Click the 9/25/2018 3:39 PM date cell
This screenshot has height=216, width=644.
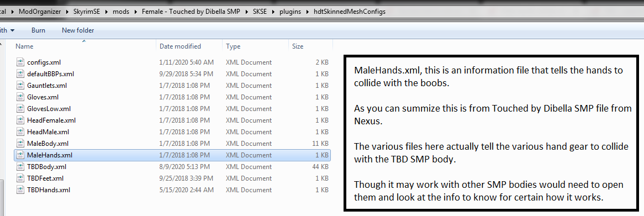[186, 178]
